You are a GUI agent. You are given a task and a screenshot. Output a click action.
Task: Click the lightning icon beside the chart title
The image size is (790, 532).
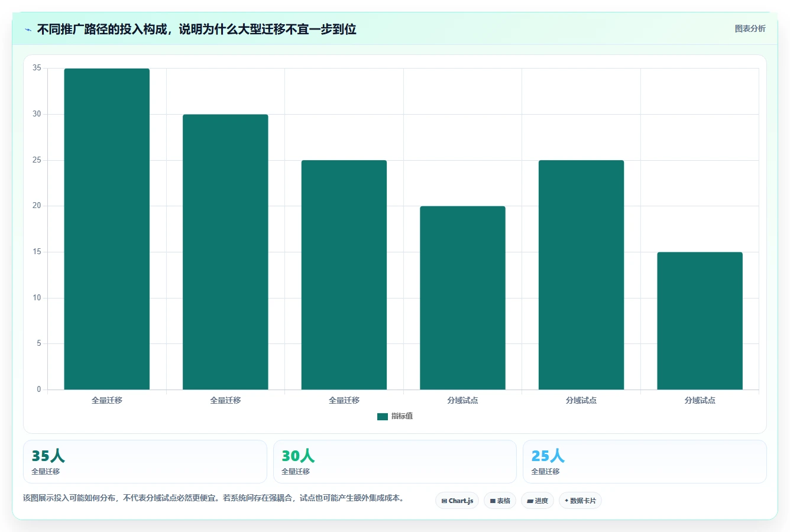(x=28, y=30)
